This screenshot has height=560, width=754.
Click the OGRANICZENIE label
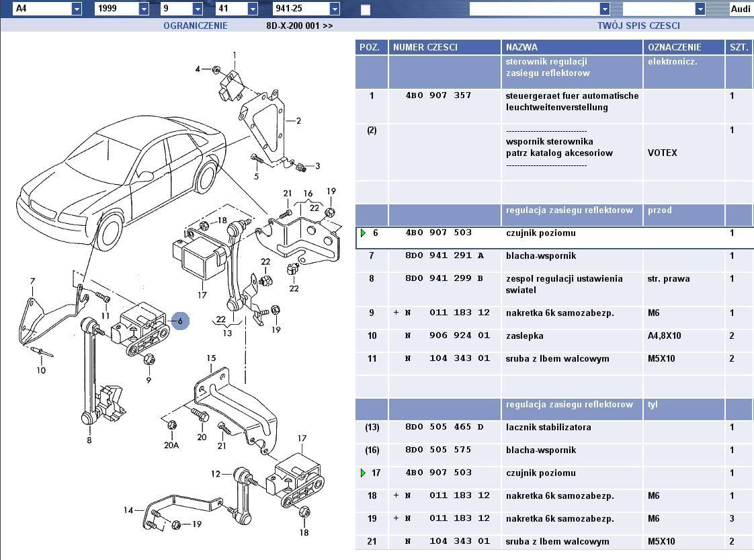196,26
